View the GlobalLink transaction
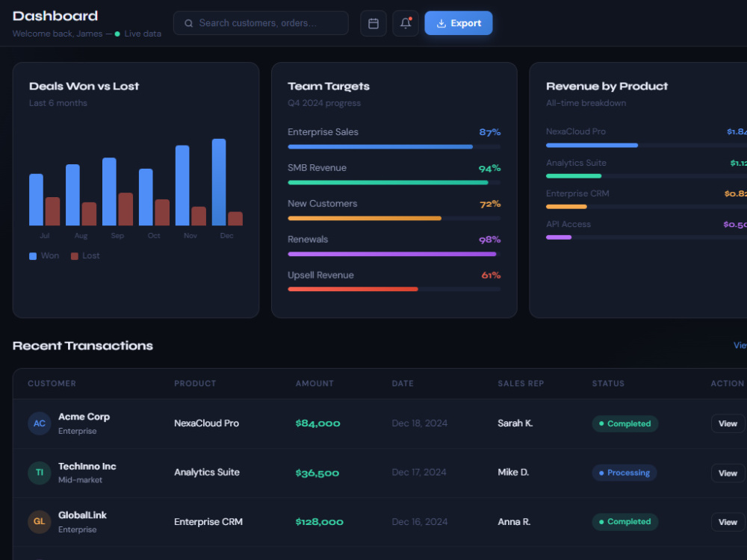Screen dimensions: 747x560 click(x=728, y=523)
